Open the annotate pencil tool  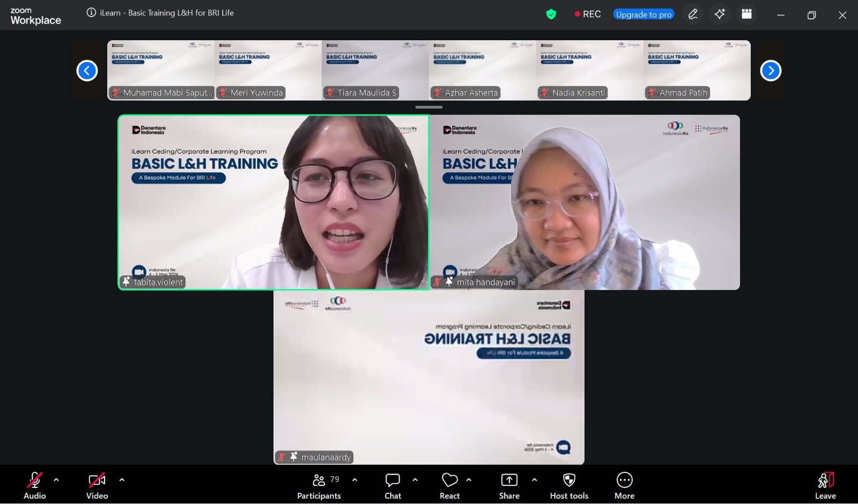pos(693,14)
